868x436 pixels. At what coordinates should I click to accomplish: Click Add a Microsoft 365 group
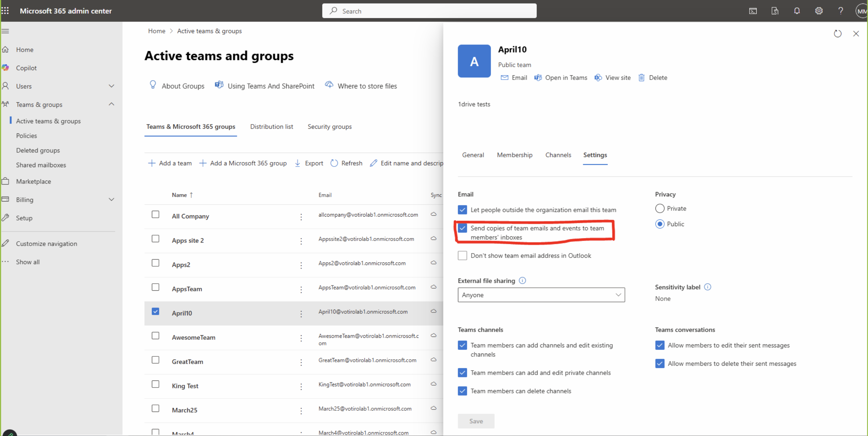(242, 163)
